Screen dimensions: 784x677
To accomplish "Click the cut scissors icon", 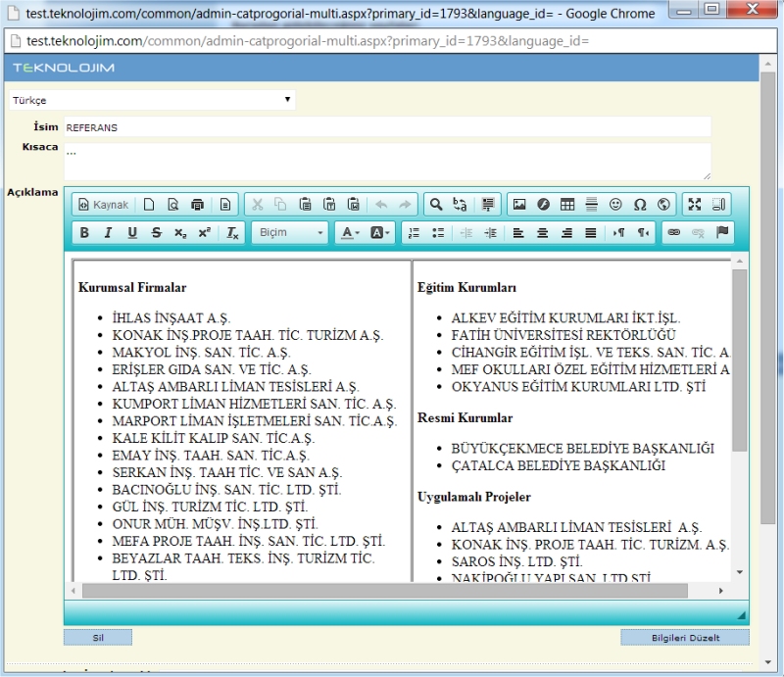I will tap(258, 205).
